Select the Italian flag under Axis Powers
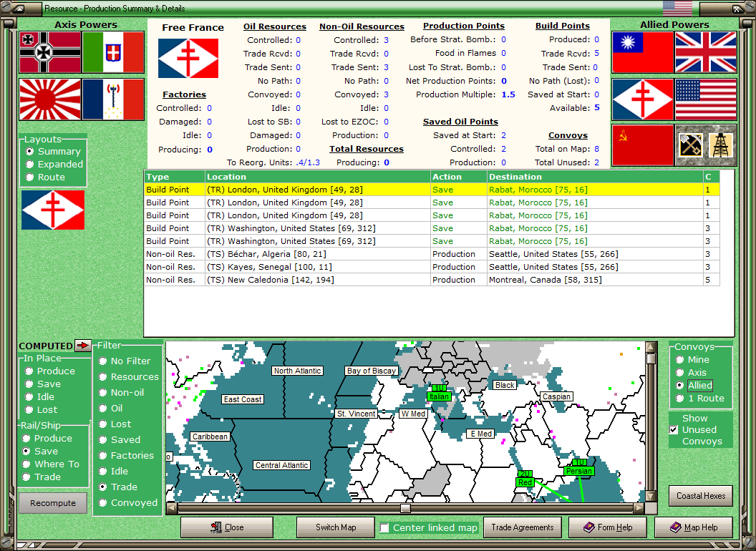 coord(113,52)
